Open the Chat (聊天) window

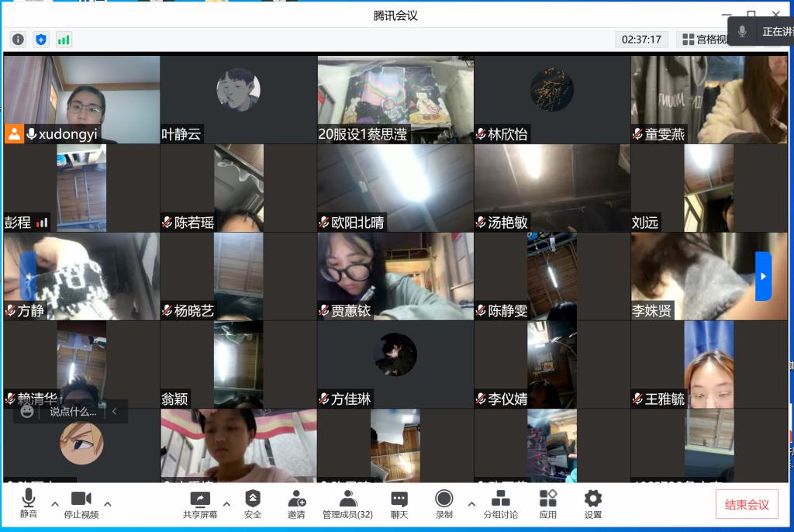pyautogui.click(x=399, y=504)
